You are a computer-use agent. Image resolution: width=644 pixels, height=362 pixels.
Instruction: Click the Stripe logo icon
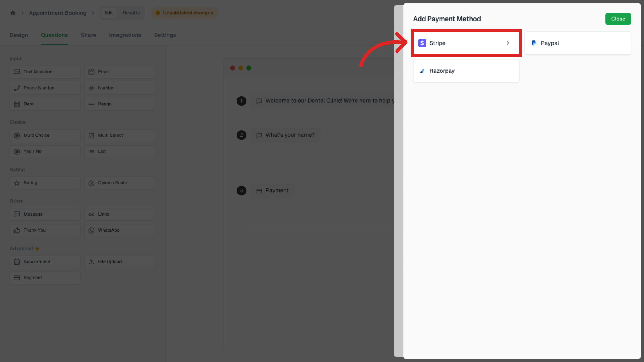[x=422, y=43]
